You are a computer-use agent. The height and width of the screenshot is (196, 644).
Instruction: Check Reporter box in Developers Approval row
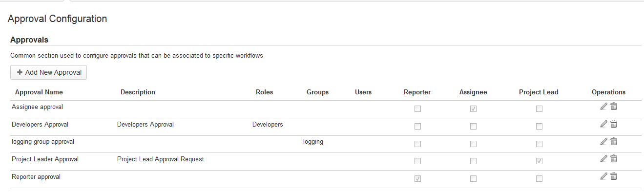(x=417, y=127)
